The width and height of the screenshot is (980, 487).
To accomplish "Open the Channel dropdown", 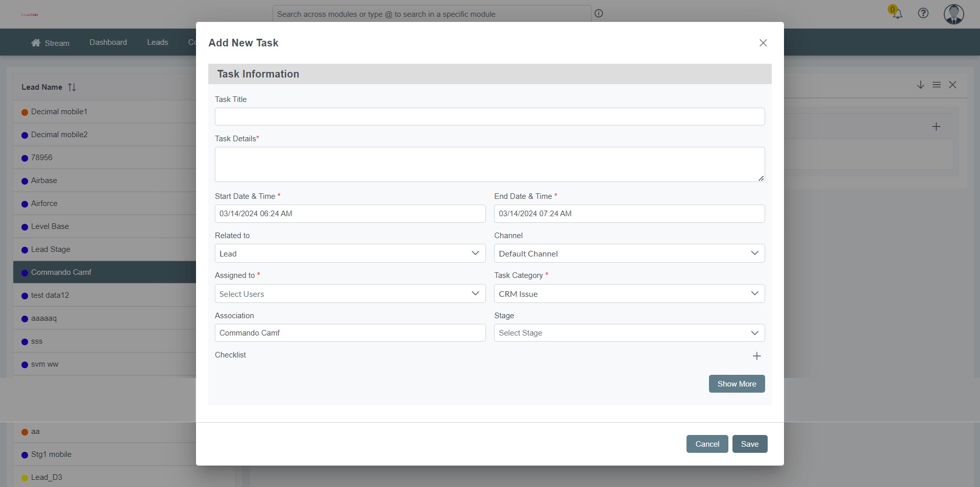I will point(629,253).
